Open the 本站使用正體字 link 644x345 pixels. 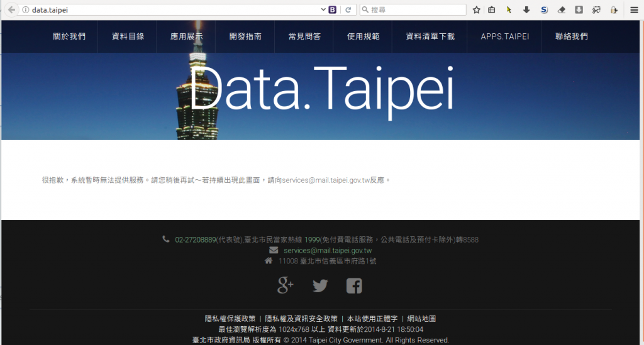[x=372, y=319]
